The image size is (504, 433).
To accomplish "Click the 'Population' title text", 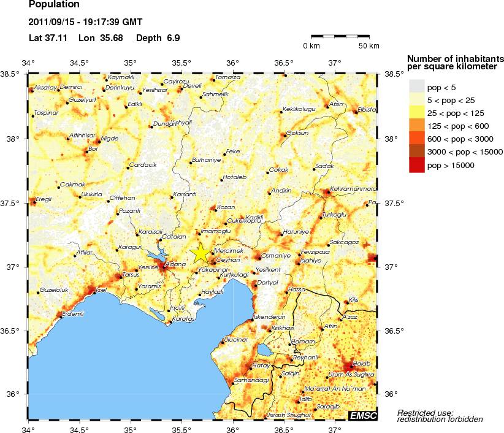I will click(x=53, y=5).
